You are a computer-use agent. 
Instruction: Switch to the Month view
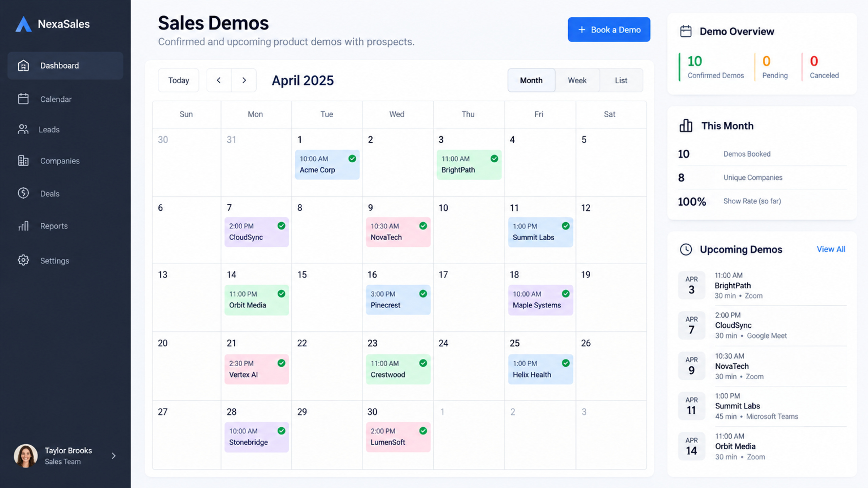point(531,80)
